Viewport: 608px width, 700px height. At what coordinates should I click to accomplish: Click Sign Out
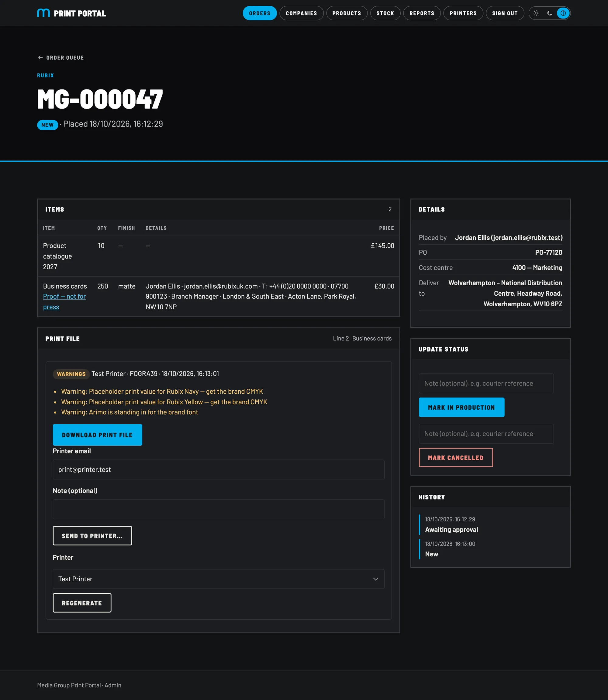coord(505,13)
